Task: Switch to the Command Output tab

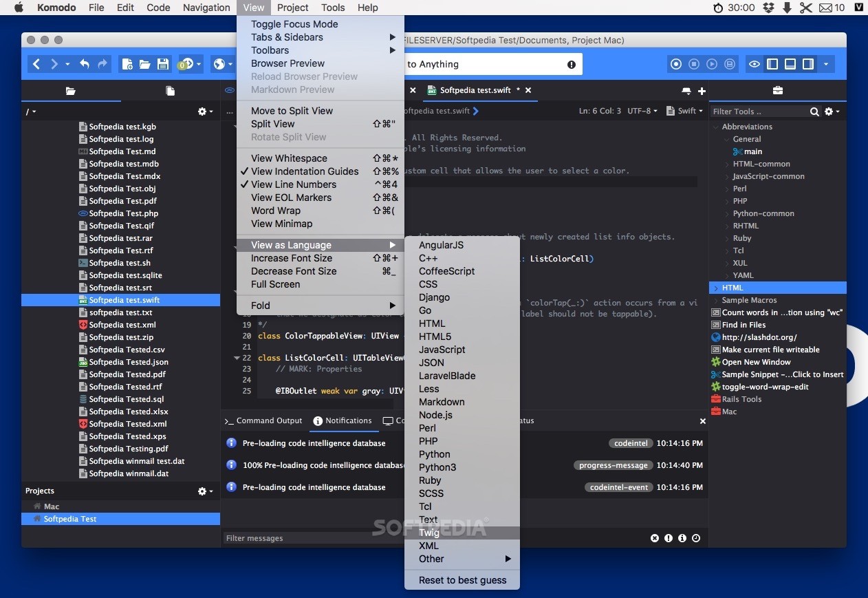Action: point(264,420)
